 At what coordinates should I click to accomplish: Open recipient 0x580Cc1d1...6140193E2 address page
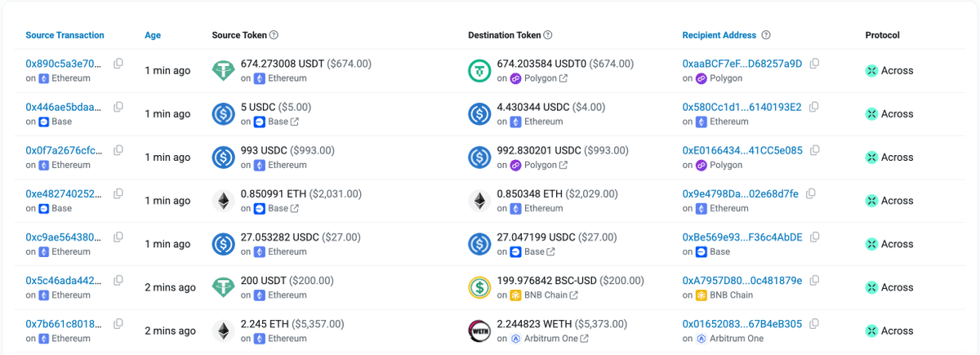click(x=742, y=107)
